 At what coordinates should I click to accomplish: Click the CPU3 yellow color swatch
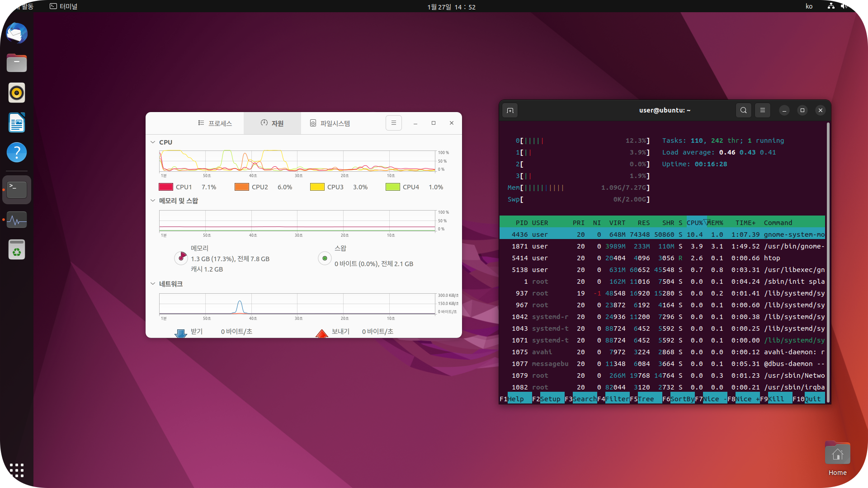[317, 187]
